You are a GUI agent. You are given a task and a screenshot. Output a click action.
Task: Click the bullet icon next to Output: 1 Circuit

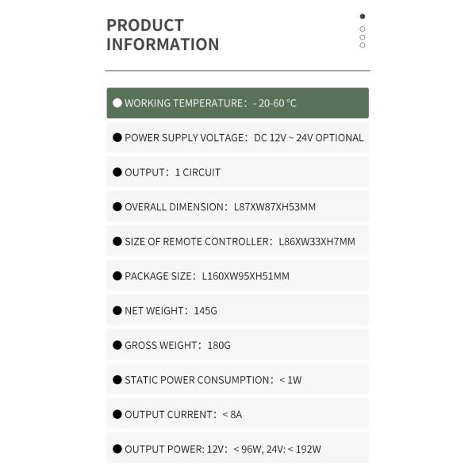pyautogui.click(x=117, y=172)
